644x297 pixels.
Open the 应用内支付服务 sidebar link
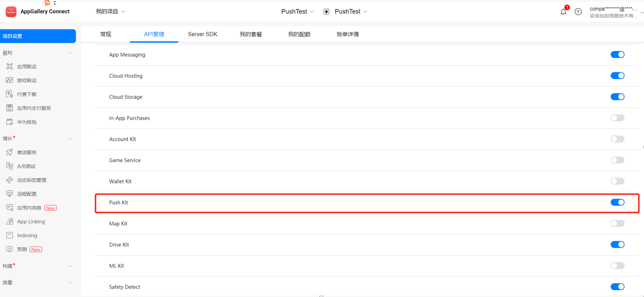point(34,108)
